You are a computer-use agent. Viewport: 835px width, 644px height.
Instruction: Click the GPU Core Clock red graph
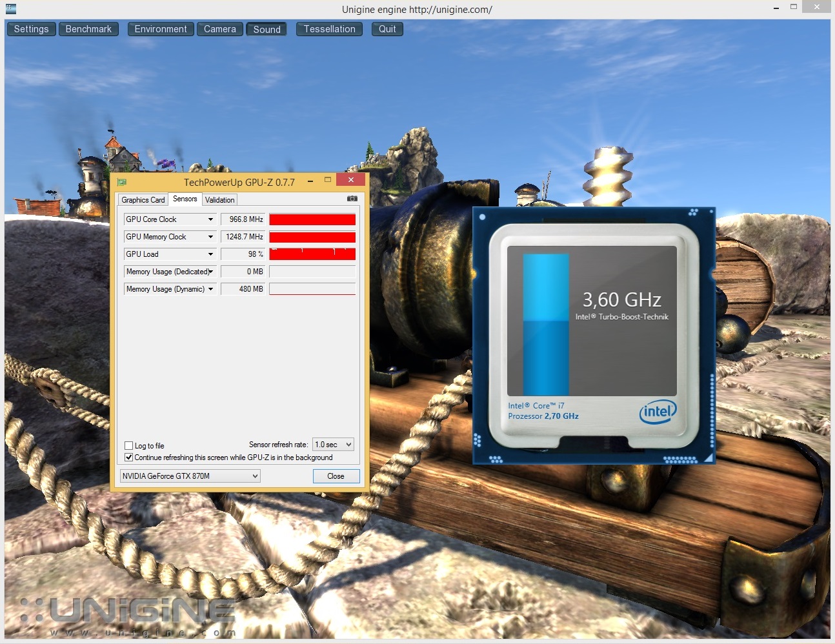[312, 219]
